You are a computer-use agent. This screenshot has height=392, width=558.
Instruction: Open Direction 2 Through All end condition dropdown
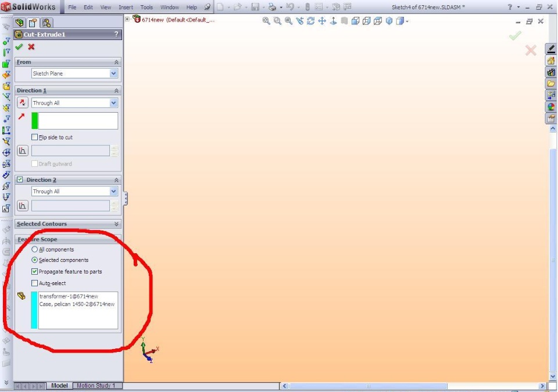[x=113, y=192]
